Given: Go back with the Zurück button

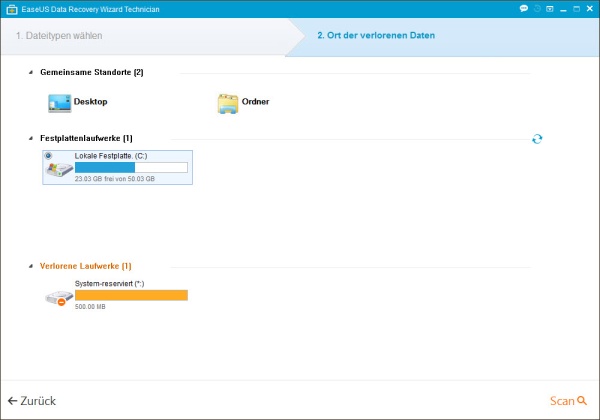Looking at the screenshot, I should click(32, 400).
